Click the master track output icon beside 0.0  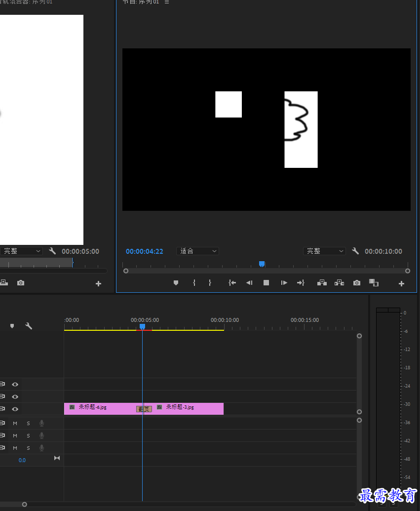tap(57, 458)
